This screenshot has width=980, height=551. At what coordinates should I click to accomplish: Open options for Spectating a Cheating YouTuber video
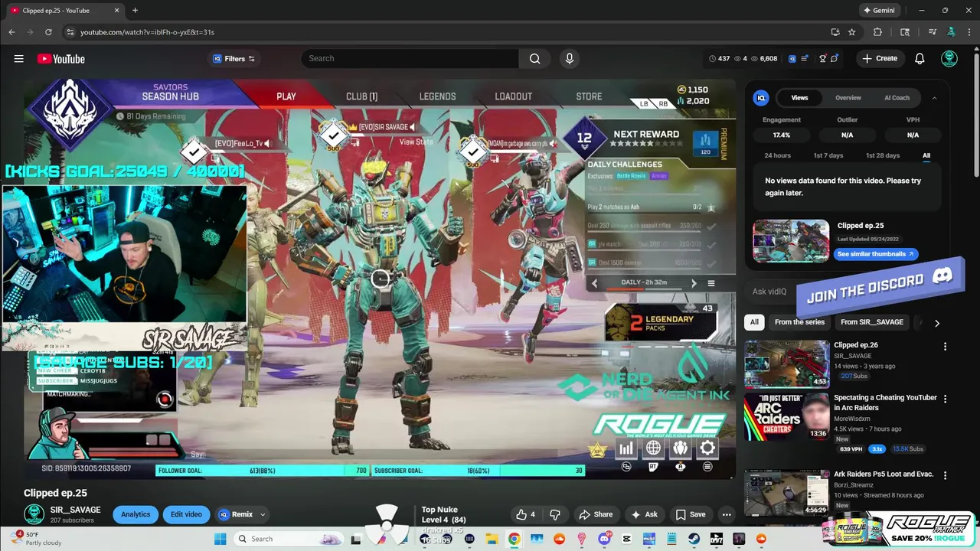pos(945,399)
